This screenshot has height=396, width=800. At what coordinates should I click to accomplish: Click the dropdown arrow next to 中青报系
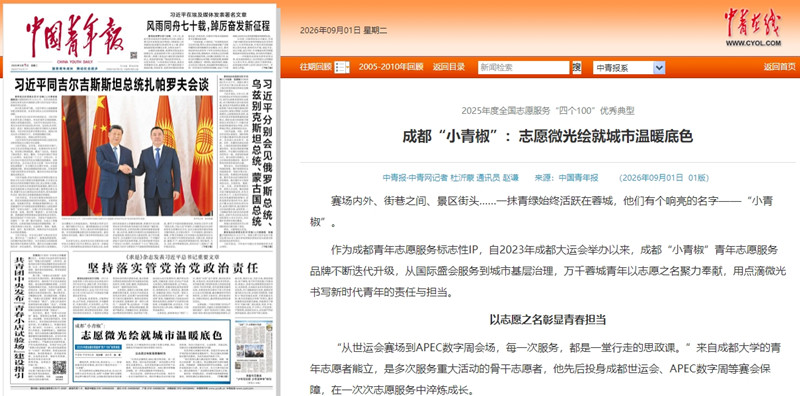pos(659,67)
